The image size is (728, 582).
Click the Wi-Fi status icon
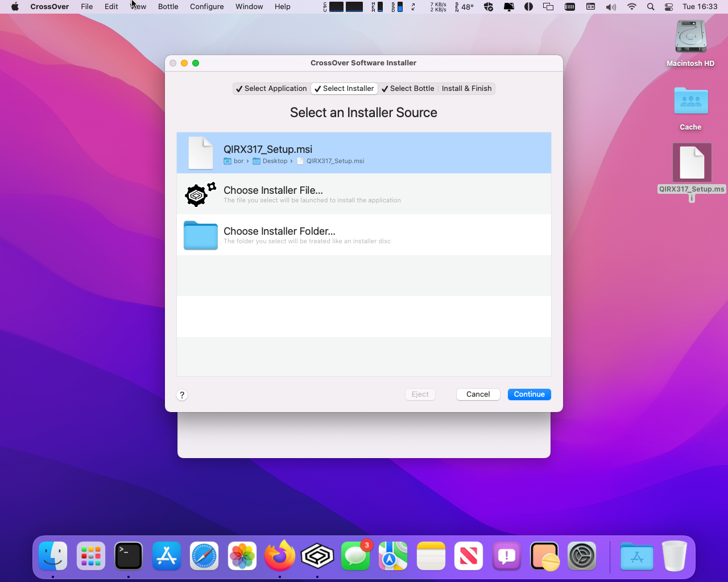632,7
